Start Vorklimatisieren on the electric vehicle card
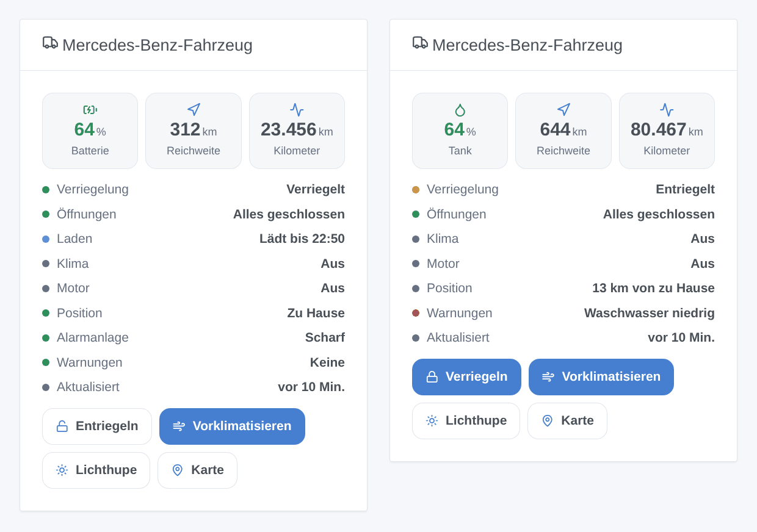 tap(232, 426)
